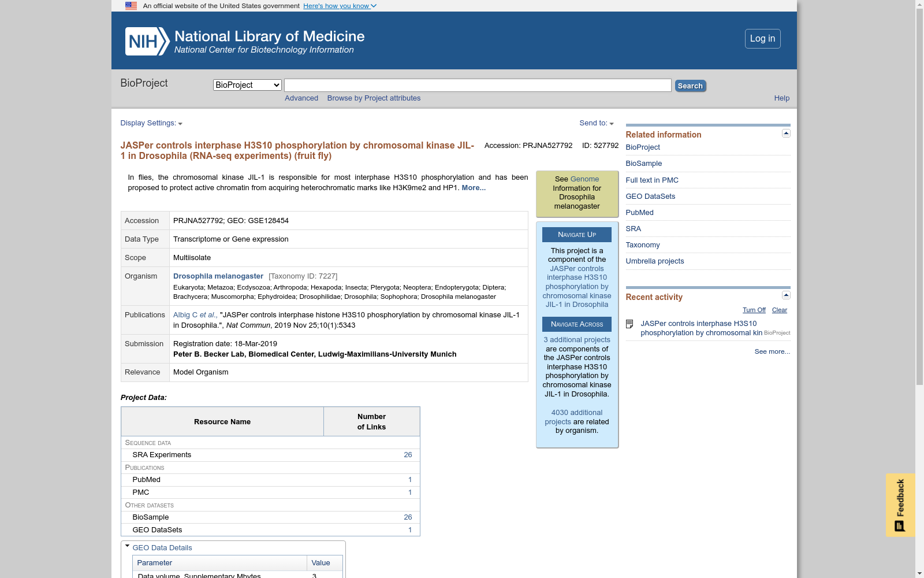Open the Navigate Up parent project link
The image size is (924, 578).
(x=577, y=287)
